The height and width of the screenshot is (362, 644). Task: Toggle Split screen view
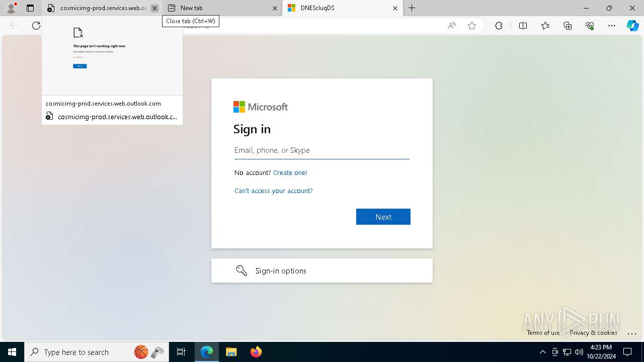pos(523,26)
